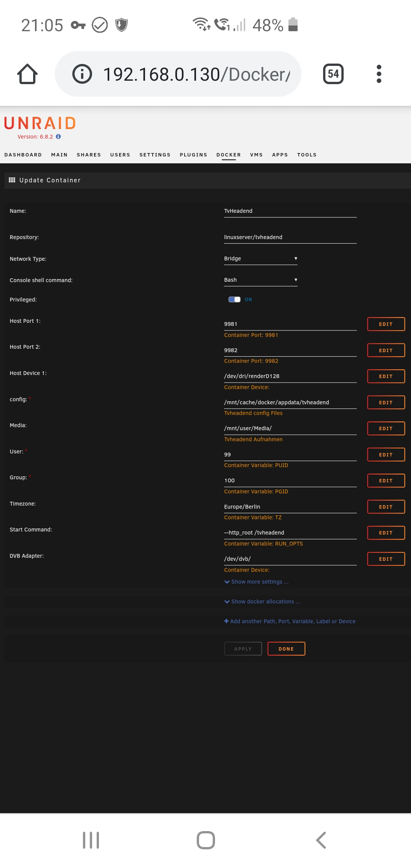Click the Update Container grid icon

click(12, 180)
